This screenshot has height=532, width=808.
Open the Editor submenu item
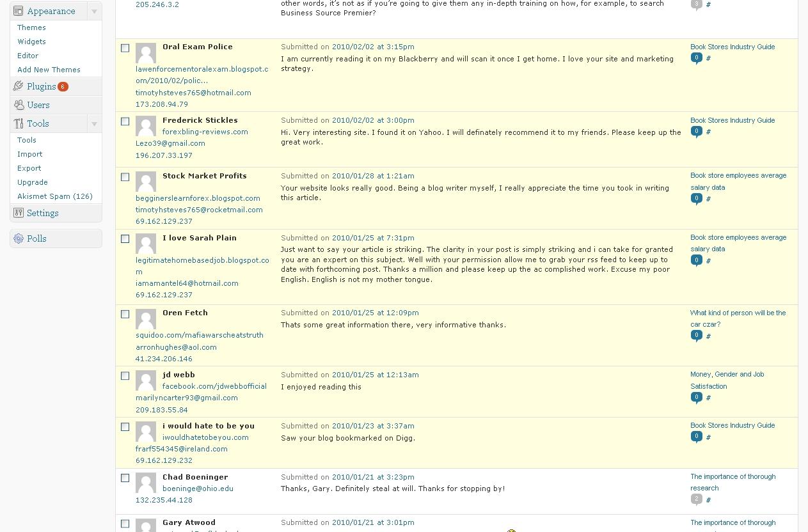pos(28,56)
